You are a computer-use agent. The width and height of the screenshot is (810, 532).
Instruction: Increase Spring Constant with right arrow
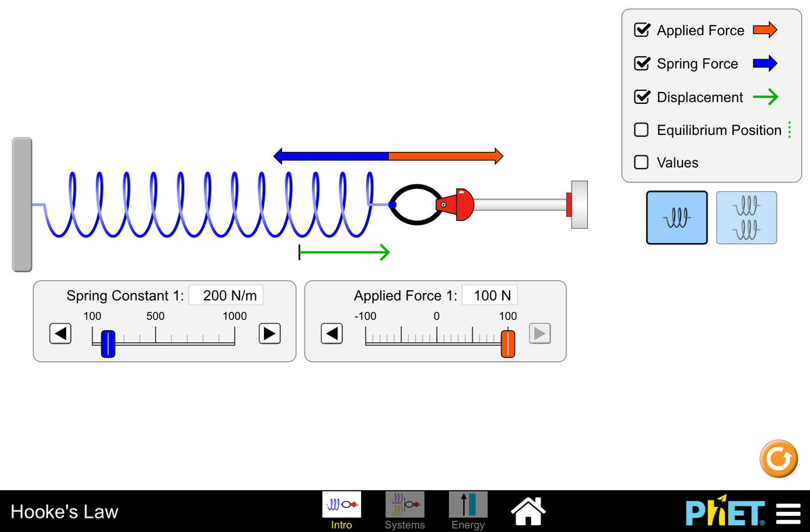269,334
